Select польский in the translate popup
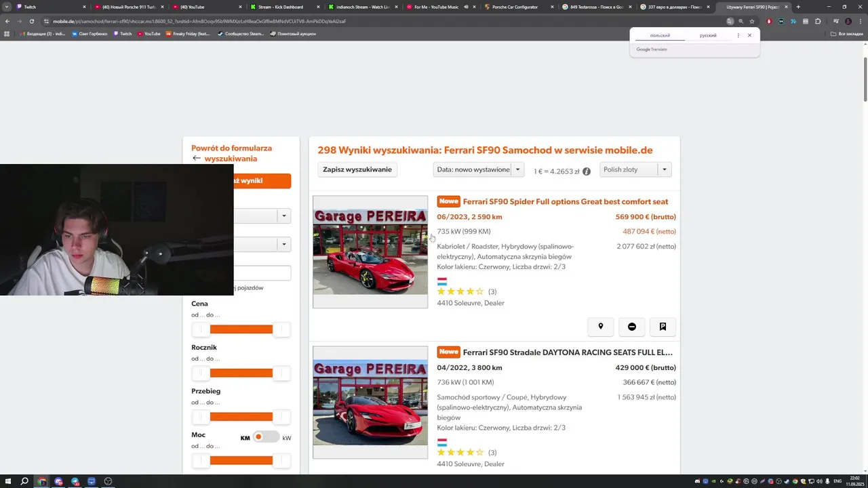868x488 pixels. (660, 35)
